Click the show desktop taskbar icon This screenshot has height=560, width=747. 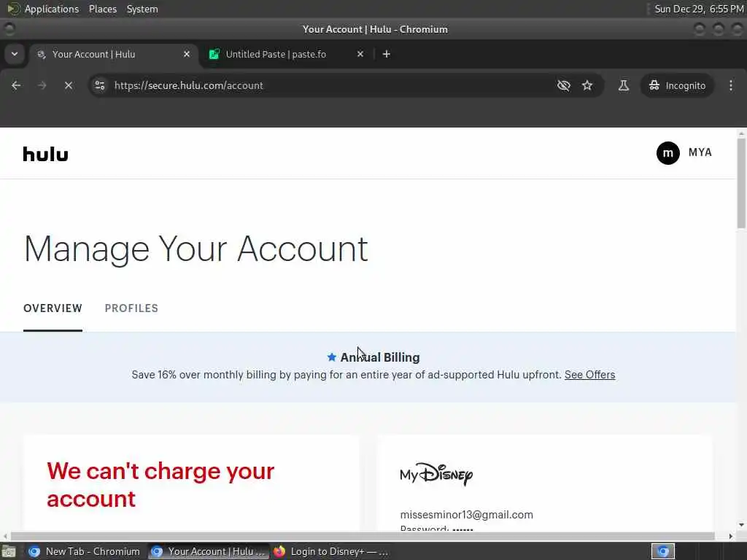point(9,552)
